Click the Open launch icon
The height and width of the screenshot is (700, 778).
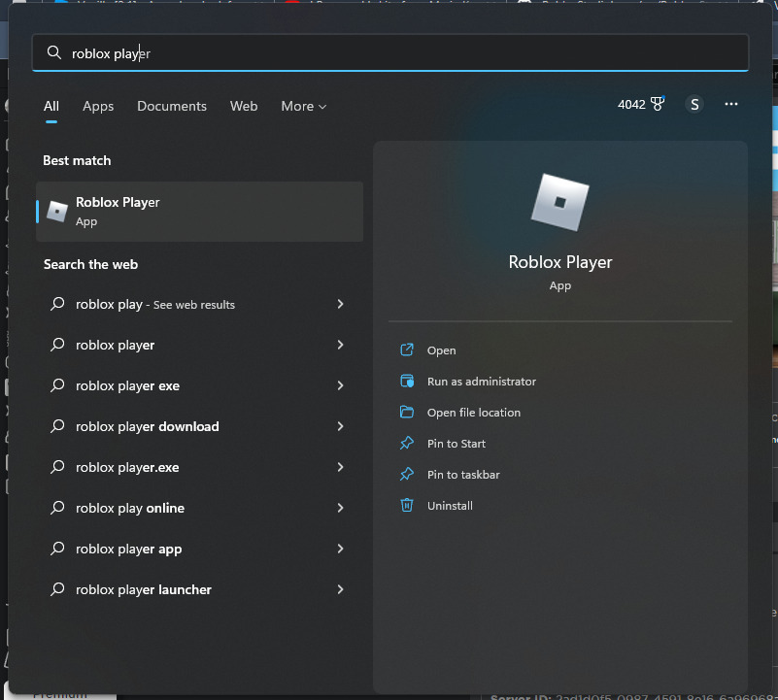click(407, 350)
